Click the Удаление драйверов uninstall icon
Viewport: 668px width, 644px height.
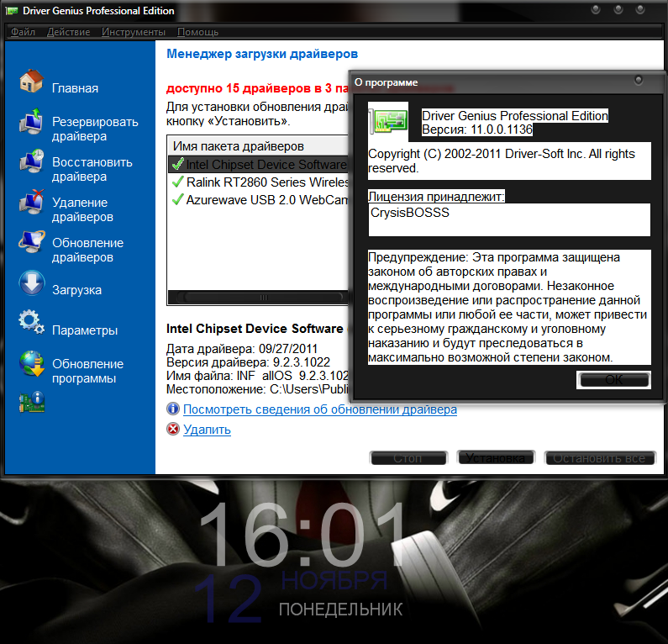point(31,202)
